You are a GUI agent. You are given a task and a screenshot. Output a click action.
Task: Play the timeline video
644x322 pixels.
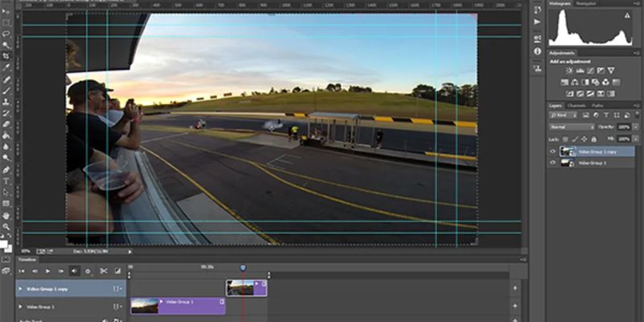tap(47, 271)
